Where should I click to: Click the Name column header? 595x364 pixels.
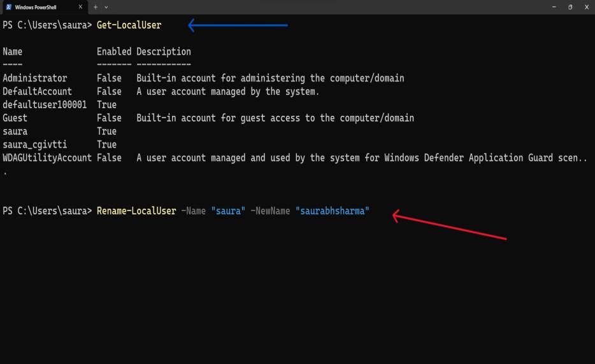tap(13, 52)
